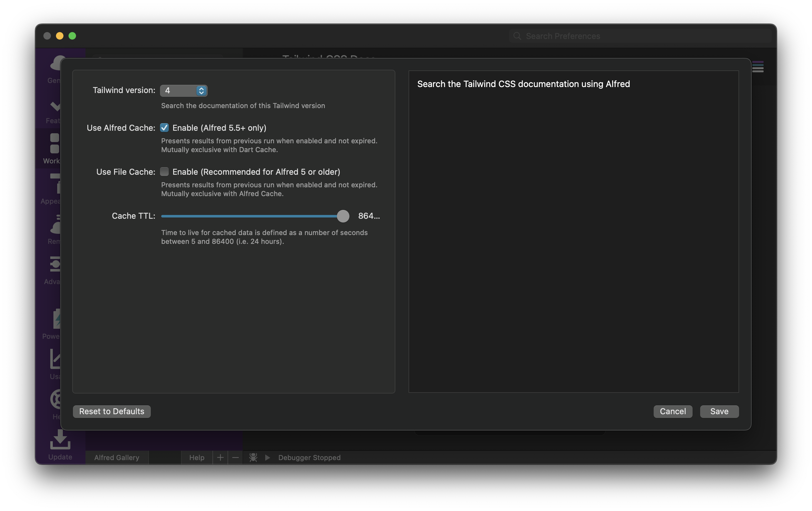This screenshot has height=511, width=812.
Task: Click the Search Preferences field
Action: point(641,36)
